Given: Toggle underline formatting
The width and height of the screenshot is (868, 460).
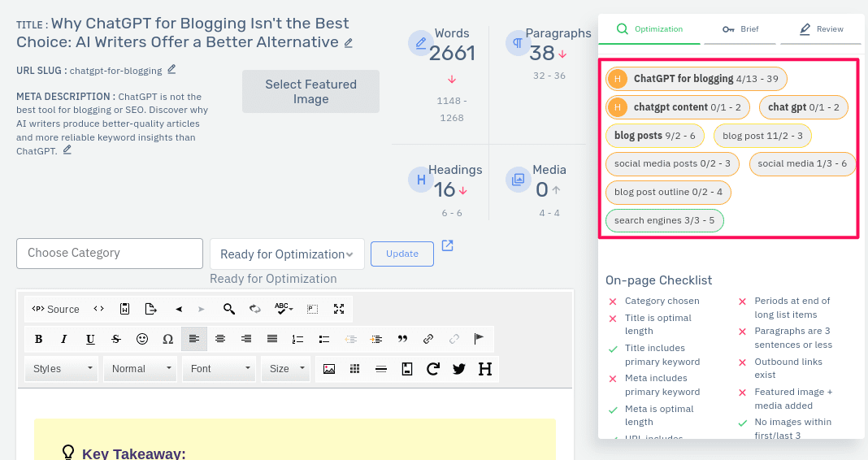Looking at the screenshot, I should 90,339.
